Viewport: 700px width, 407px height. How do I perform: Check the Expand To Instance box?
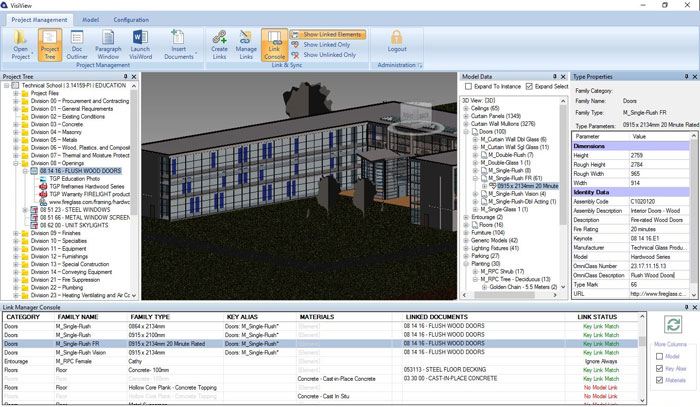tap(467, 87)
